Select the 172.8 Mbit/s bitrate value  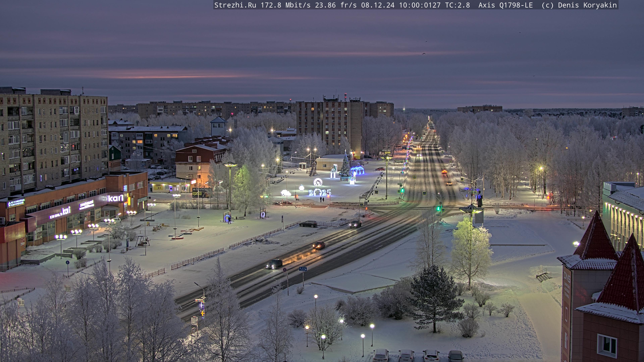(285, 5)
